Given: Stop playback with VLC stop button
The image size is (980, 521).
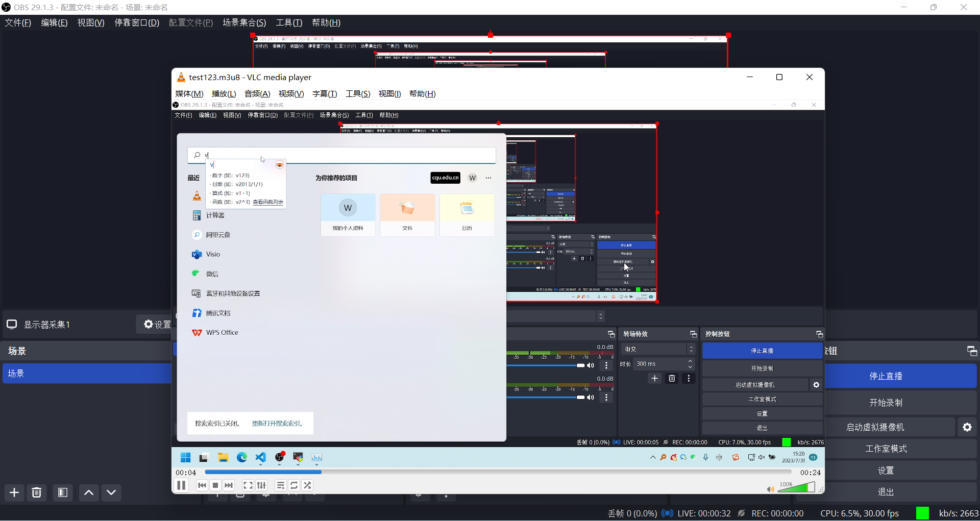Looking at the screenshot, I should [215, 485].
